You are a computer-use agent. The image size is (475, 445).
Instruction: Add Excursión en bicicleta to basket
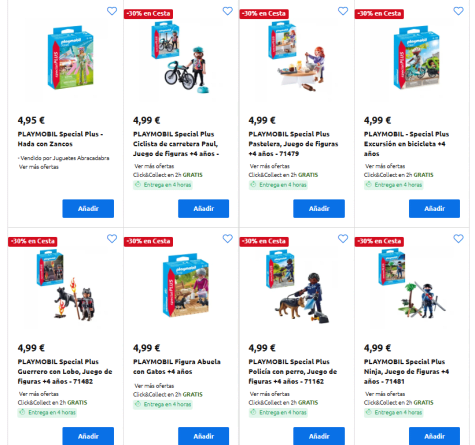click(x=434, y=209)
